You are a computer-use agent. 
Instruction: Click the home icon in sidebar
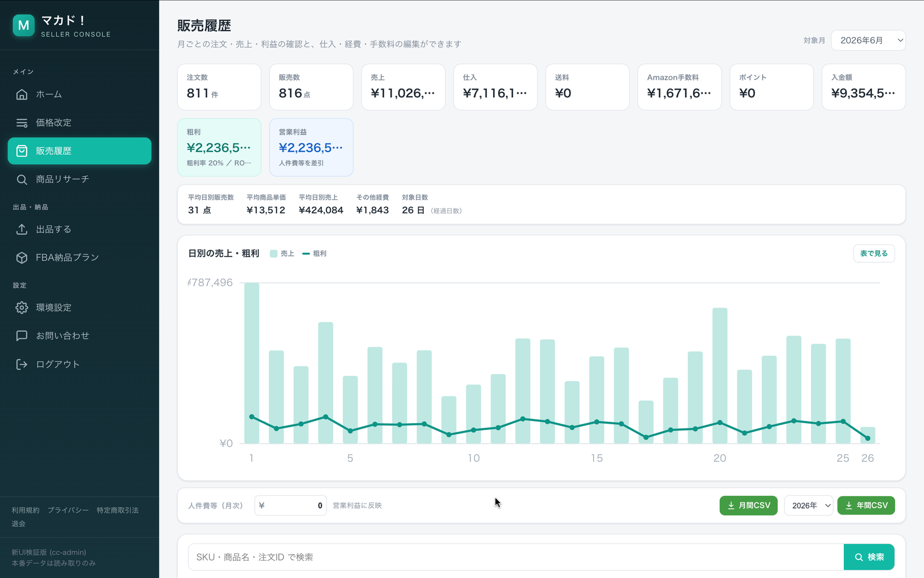22,94
